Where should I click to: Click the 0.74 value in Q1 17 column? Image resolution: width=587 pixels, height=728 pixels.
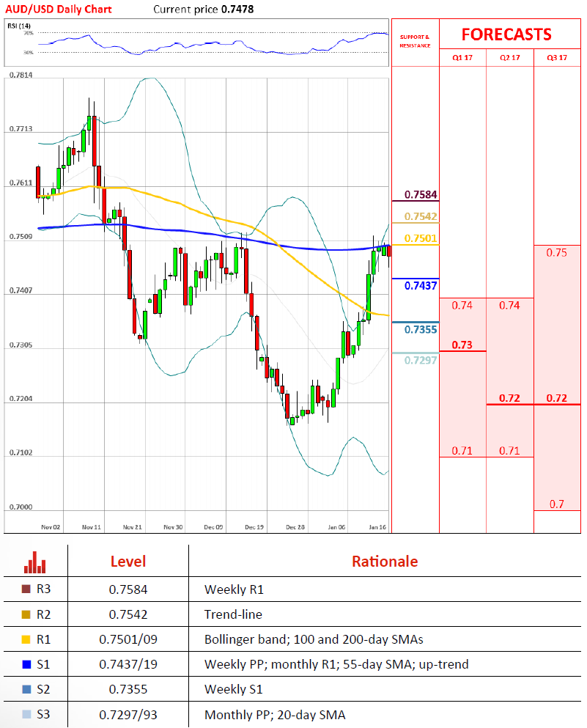(x=462, y=305)
